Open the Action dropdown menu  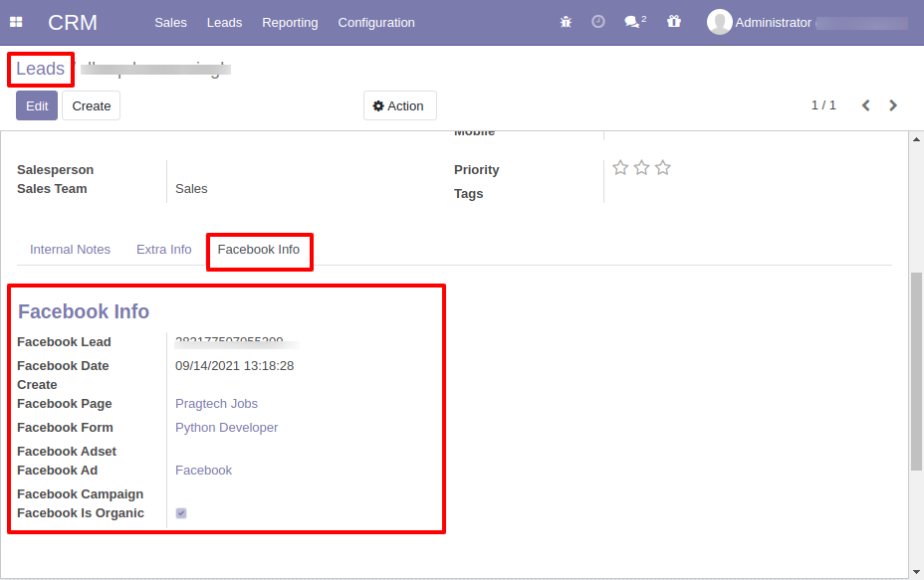pyautogui.click(x=399, y=106)
